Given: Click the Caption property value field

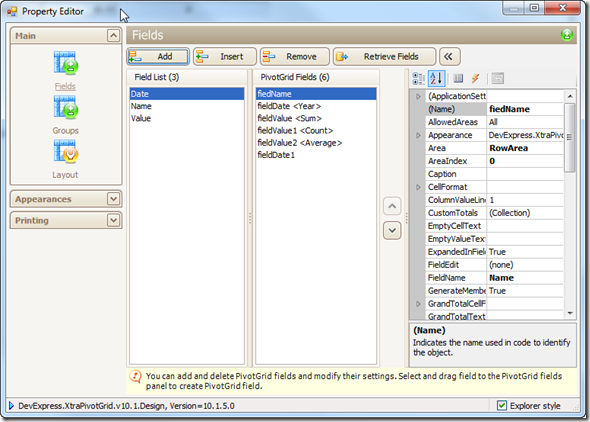Looking at the screenshot, I should point(525,174).
